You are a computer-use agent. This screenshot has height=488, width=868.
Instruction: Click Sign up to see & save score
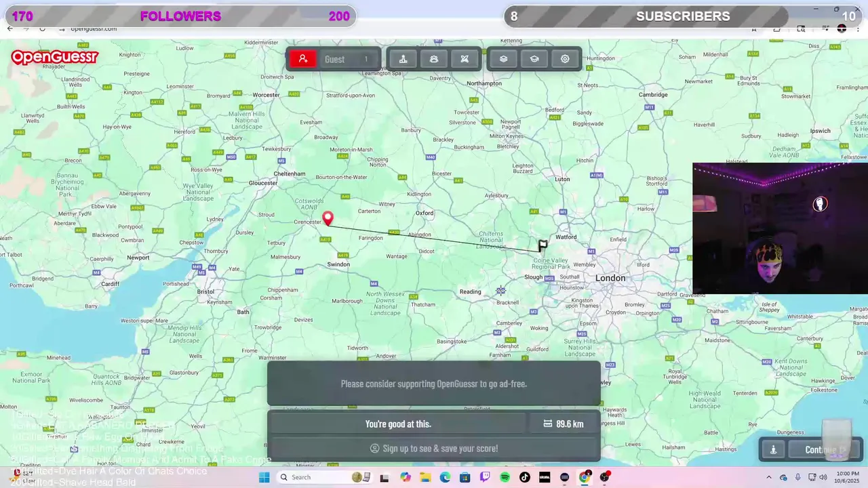tap(434, 448)
